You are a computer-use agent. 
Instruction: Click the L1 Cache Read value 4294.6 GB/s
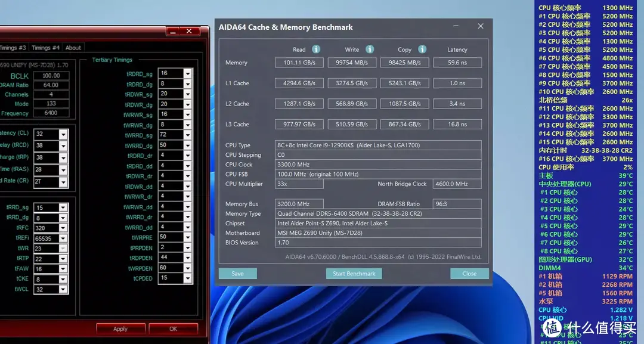pos(299,83)
